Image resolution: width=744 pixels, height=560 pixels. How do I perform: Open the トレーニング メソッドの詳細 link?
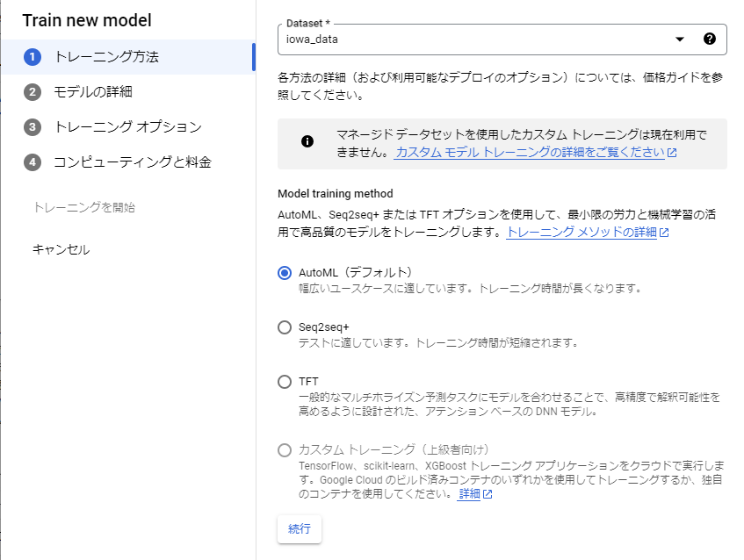coord(581,232)
